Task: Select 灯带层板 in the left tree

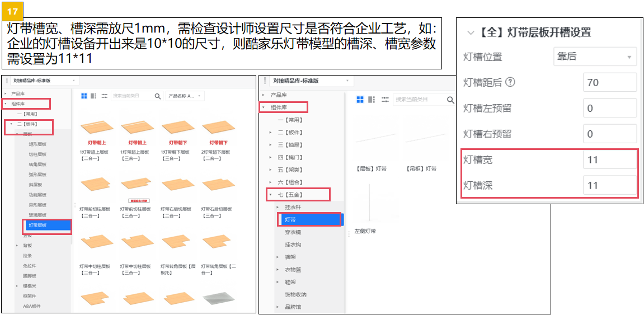Action: (x=48, y=225)
